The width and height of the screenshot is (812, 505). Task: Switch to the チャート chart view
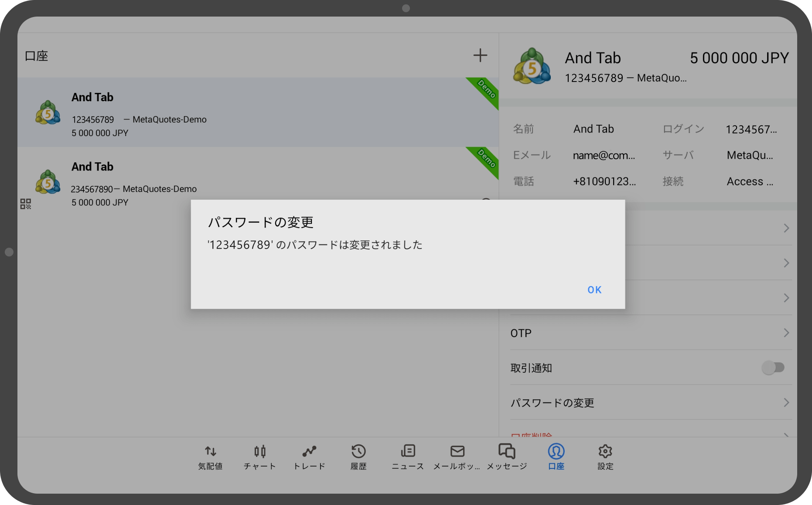point(259,457)
